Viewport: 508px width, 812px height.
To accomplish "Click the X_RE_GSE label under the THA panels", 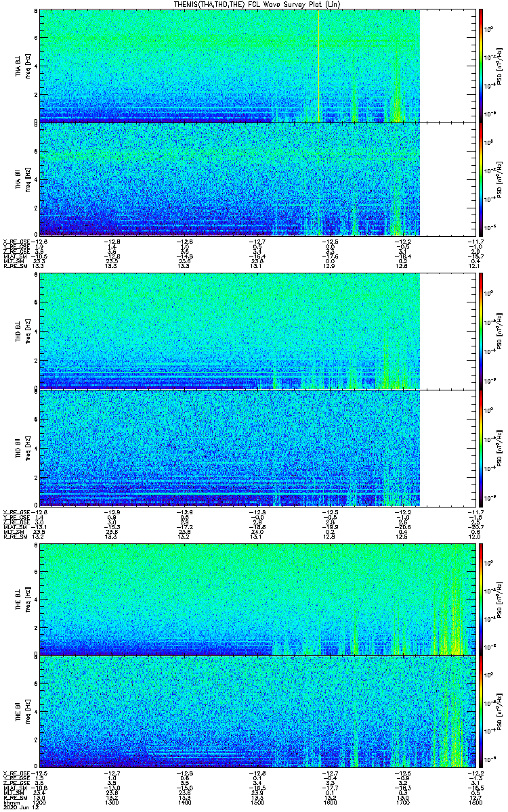I will tap(17, 241).
